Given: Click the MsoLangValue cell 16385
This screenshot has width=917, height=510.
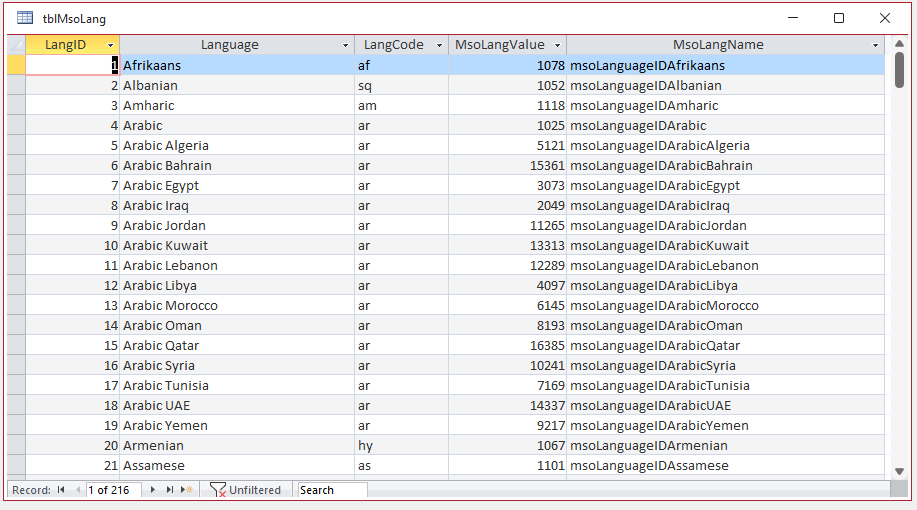Looking at the screenshot, I should click(508, 346).
